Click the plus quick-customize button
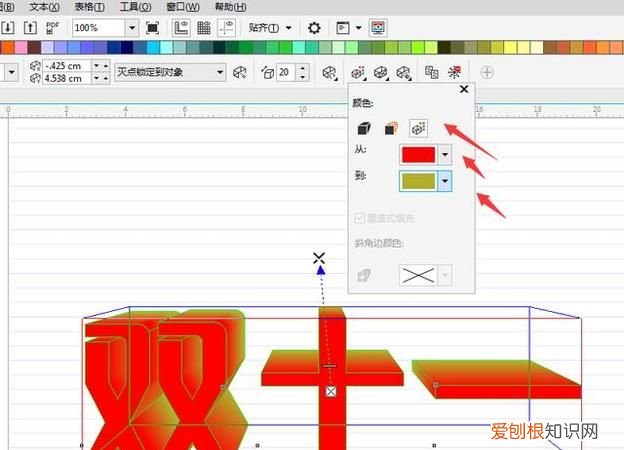Screen dimensions: 624x450 487,72
